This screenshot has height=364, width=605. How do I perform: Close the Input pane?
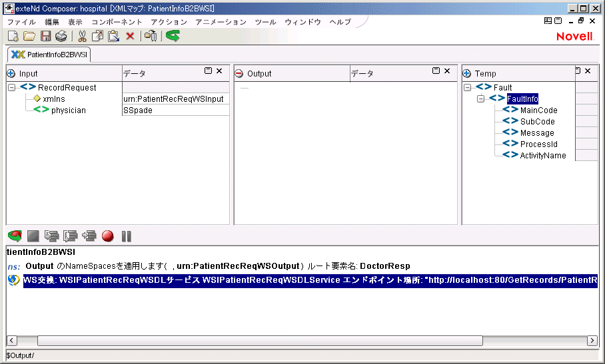pos(219,71)
